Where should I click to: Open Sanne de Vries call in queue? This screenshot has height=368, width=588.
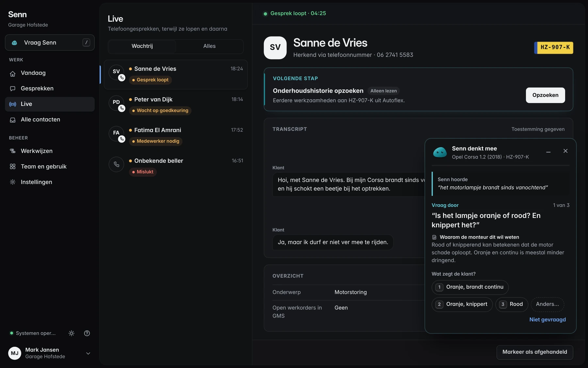pyautogui.click(x=176, y=75)
